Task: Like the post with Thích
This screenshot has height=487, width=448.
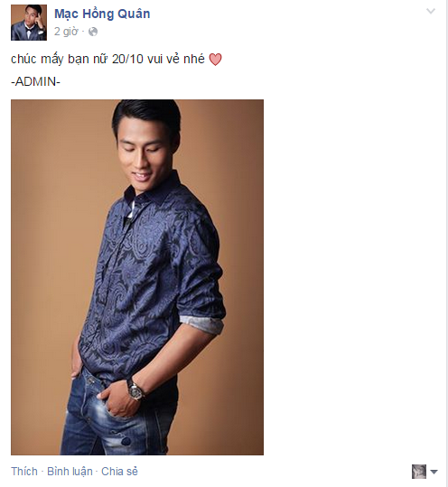Action: pos(24,471)
